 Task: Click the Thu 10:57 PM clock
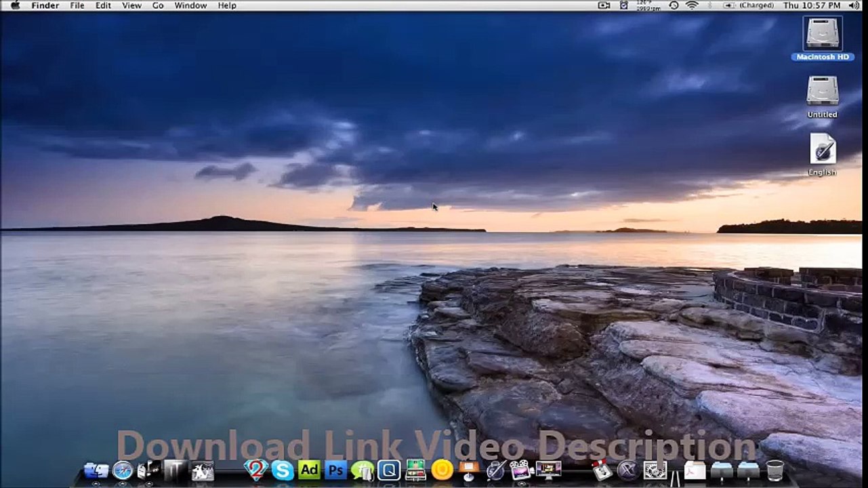click(x=812, y=5)
